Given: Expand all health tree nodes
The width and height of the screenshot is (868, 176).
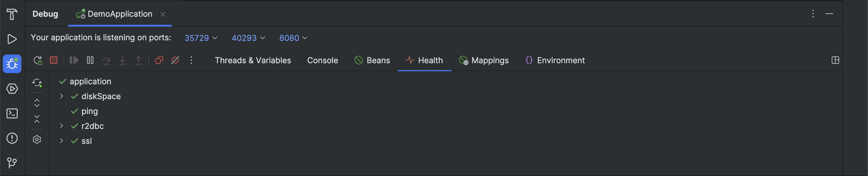Looking at the screenshot, I should coord(37,103).
